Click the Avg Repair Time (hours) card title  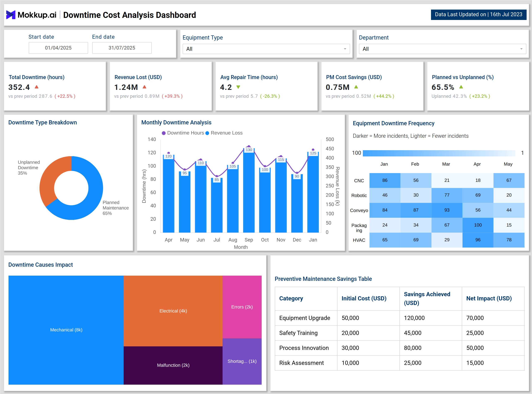249,77
